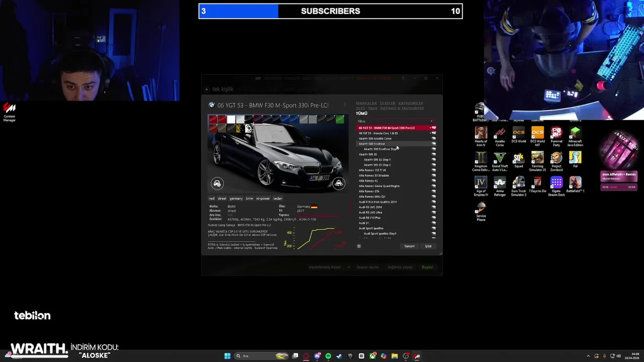Viewport: 644px width, 362px height.
Task: Select 'Audi R18 e-tron quattro 2014' row
Action: [396, 202]
